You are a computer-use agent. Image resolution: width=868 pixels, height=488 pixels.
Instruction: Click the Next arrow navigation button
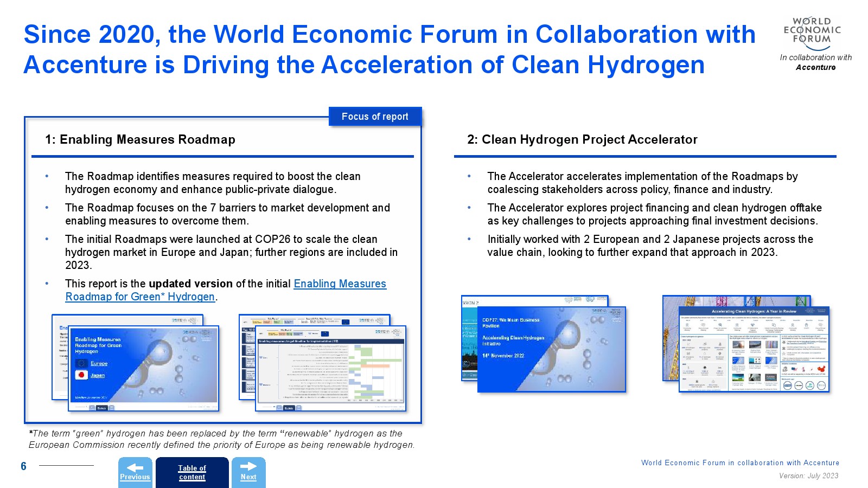(x=248, y=472)
